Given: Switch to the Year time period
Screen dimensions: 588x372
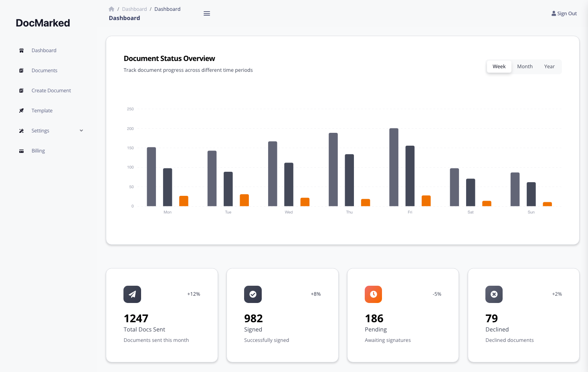Looking at the screenshot, I should [549, 66].
